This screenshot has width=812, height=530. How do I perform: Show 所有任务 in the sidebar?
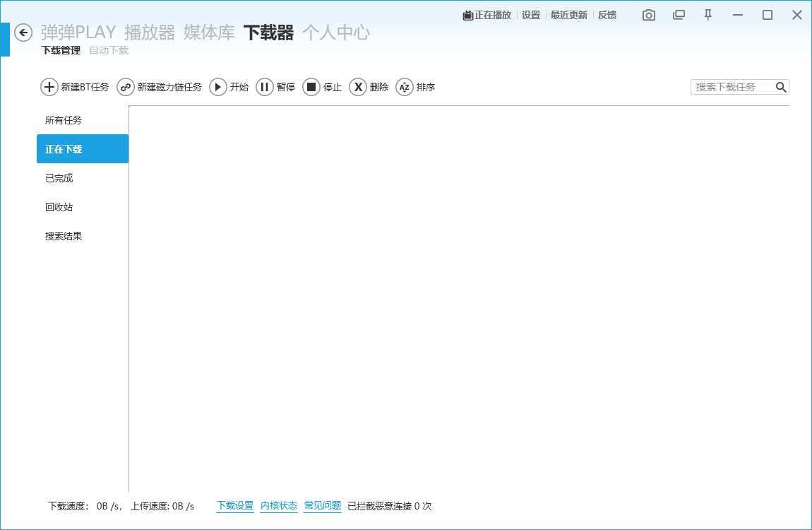click(83, 120)
